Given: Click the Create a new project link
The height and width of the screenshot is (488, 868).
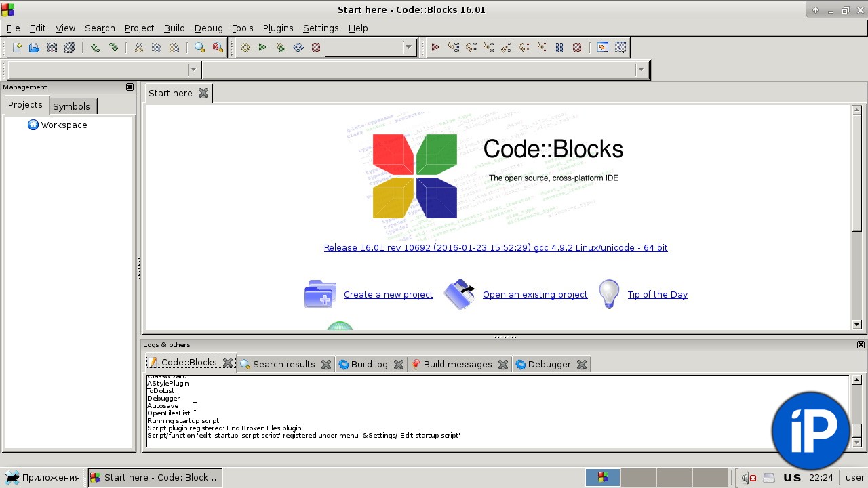Looking at the screenshot, I should 389,294.
